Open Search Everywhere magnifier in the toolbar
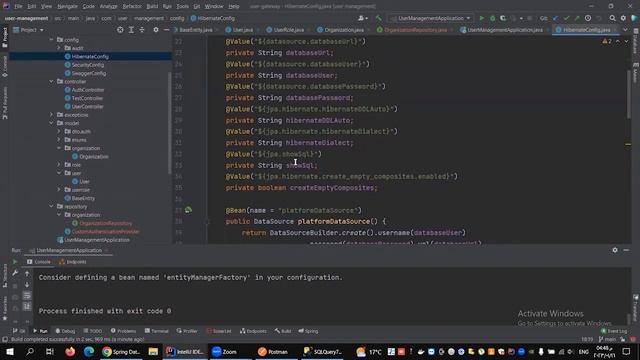640x360 pixels. (x=612, y=18)
